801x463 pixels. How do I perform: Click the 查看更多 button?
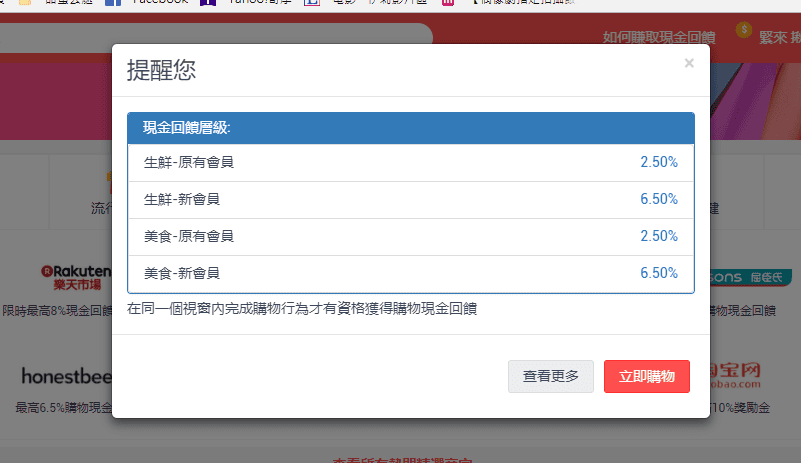[550, 376]
